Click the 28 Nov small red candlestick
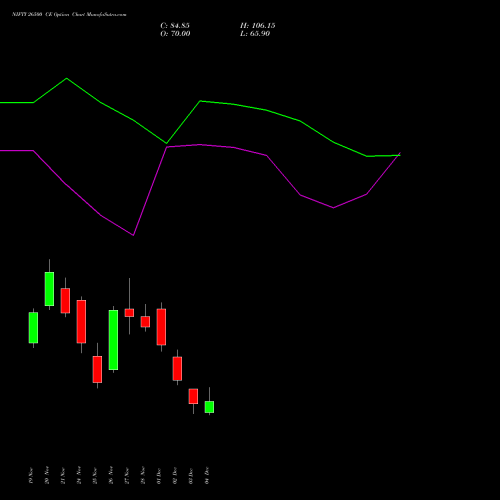Viewport: 500px width, 500px height. tap(145, 322)
